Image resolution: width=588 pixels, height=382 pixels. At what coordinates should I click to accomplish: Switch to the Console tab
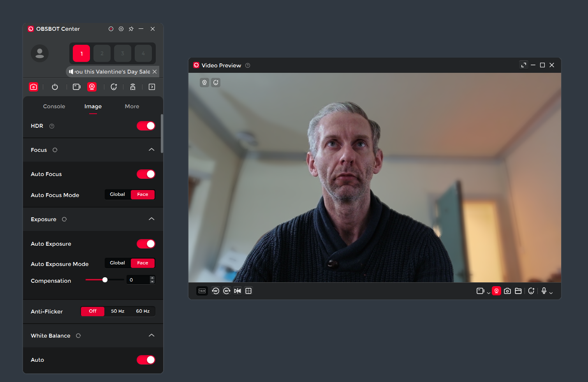(54, 106)
